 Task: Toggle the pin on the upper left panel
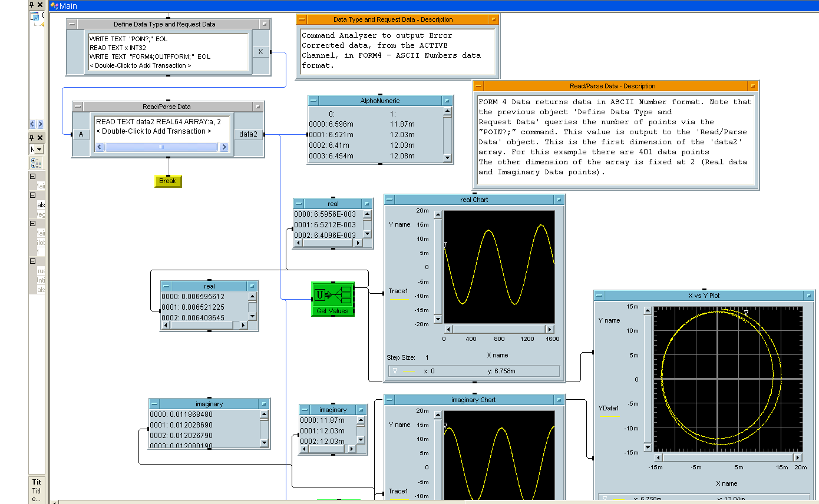[32, 5]
